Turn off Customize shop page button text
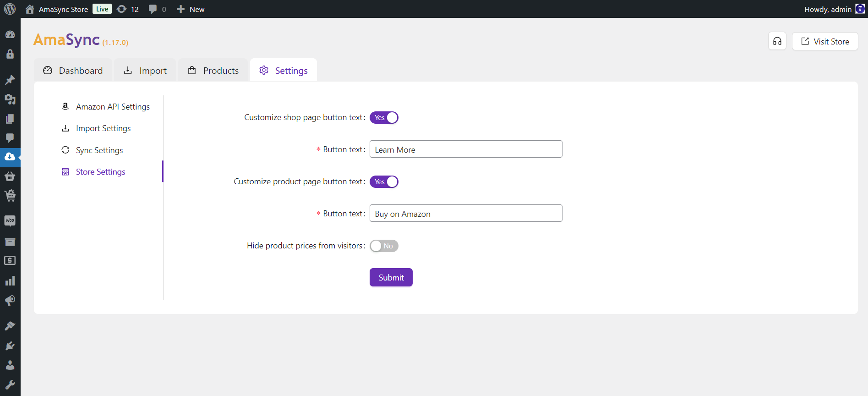The width and height of the screenshot is (868, 396). 384,118
